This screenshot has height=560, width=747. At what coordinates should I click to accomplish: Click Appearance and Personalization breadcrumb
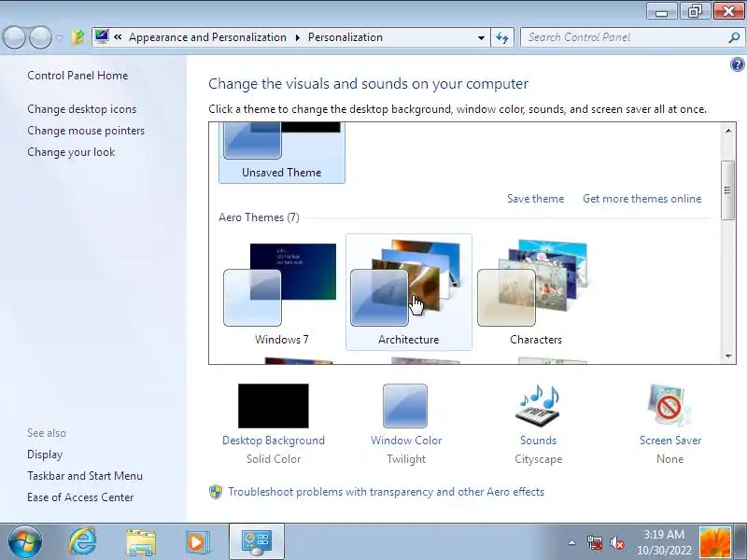point(207,37)
